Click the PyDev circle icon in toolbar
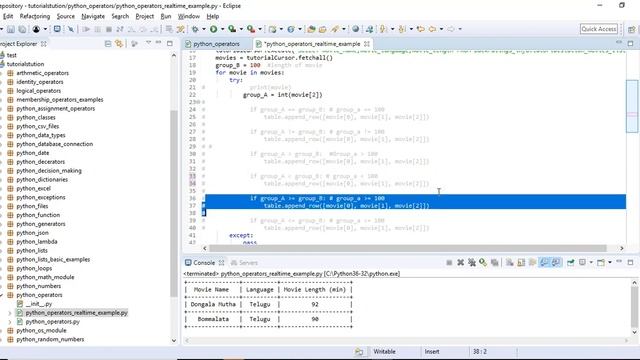The height and width of the screenshot is (360, 640). point(36,29)
